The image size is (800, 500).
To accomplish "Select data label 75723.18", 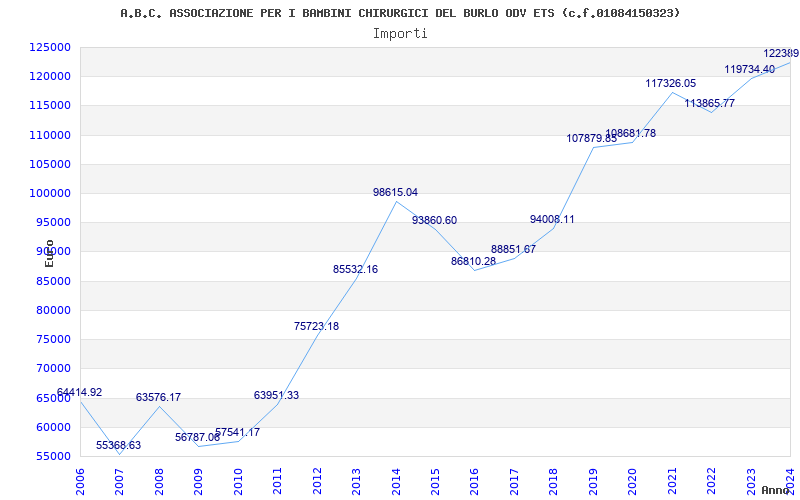I will tap(316, 327).
